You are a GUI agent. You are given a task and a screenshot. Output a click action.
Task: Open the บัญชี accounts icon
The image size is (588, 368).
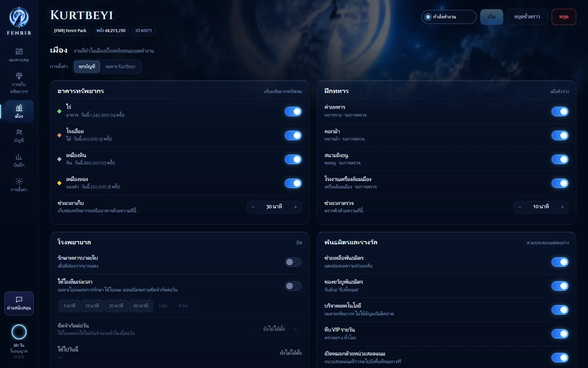19,132
